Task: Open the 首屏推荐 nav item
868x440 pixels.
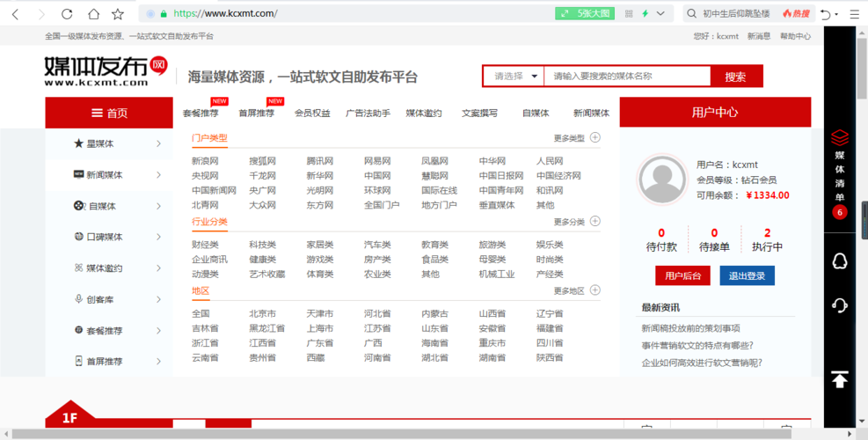Action: [256, 113]
